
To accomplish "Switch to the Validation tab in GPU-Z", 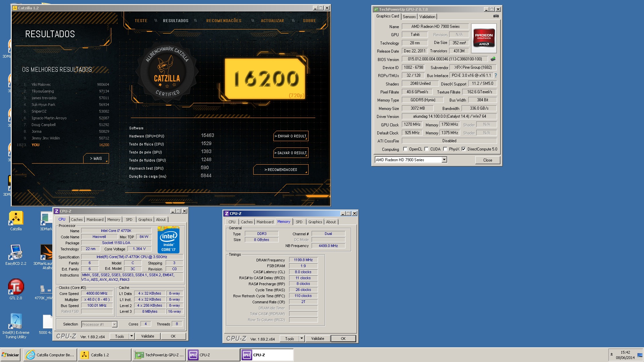I will (x=427, y=16).
